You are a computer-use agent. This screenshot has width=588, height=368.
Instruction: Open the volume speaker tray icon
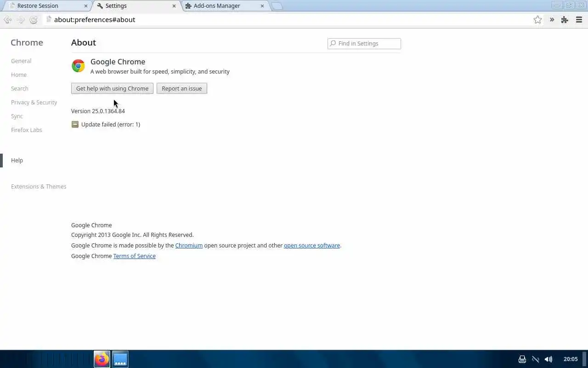pyautogui.click(x=548, y=359)
